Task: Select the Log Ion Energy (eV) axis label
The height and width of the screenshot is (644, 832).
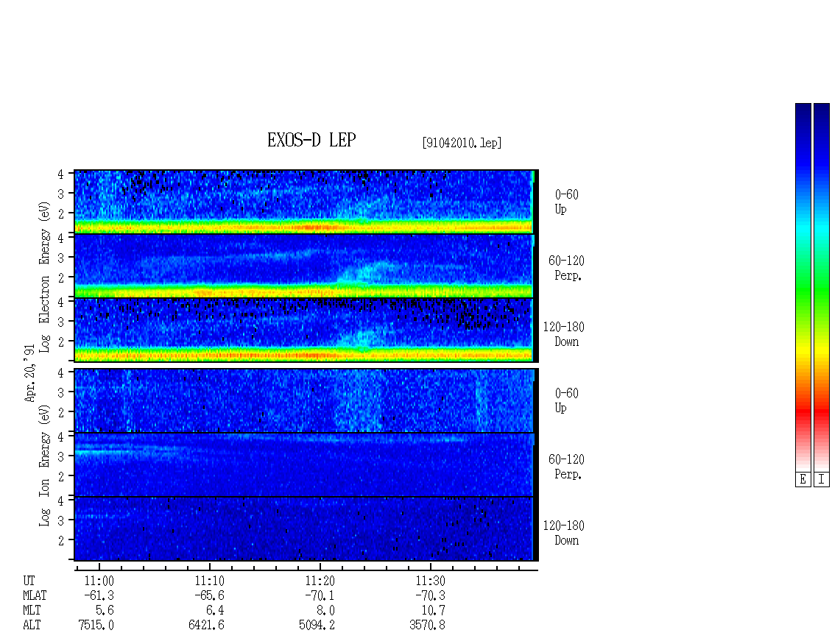Action: (44, 466)
